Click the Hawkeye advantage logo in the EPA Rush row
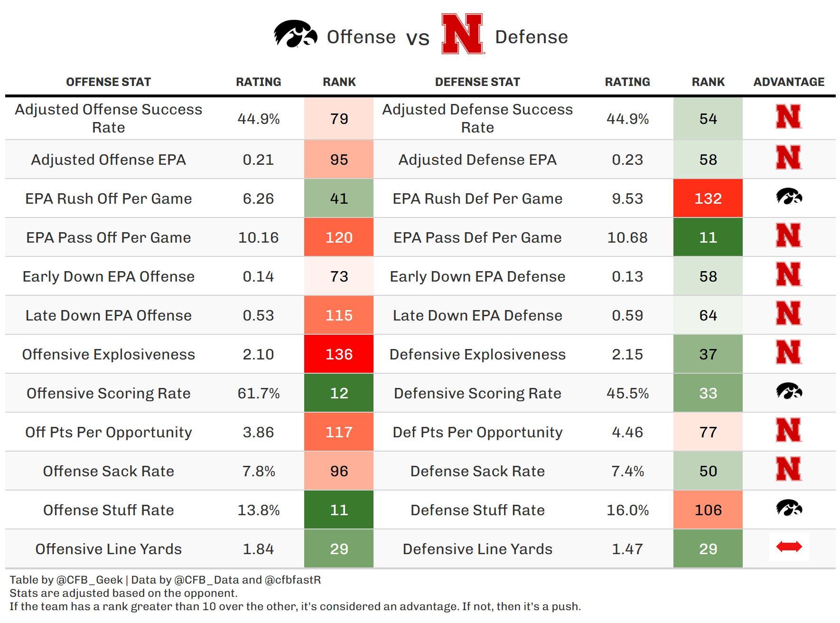The height and width of the screenshot is (623, 840). [x=789, y=197]
